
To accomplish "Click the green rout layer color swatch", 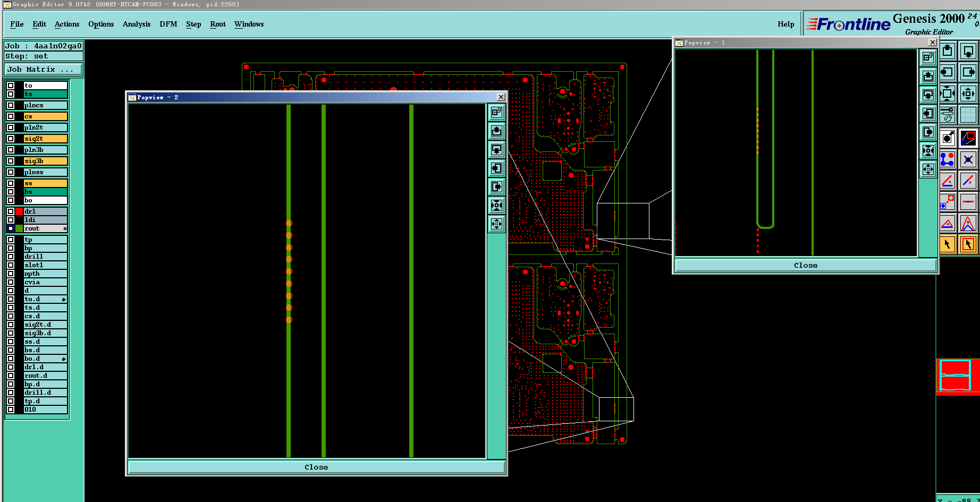I will [x=19, y=228].
